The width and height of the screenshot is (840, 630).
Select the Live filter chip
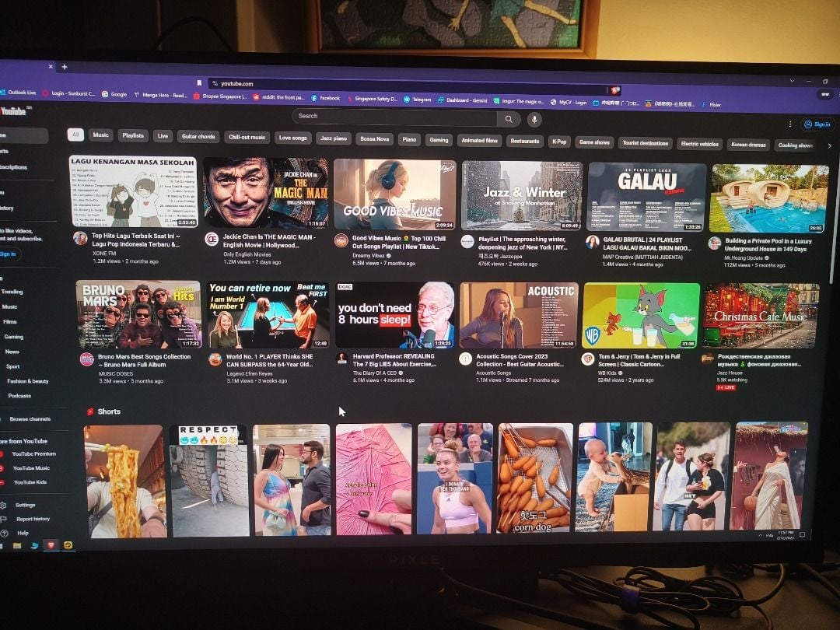point(163,136)
